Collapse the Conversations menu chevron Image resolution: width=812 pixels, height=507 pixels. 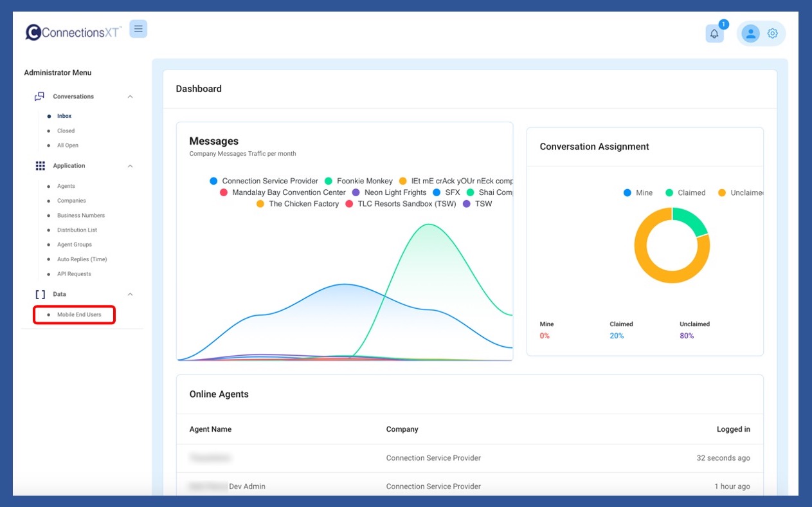pos(130,97)
